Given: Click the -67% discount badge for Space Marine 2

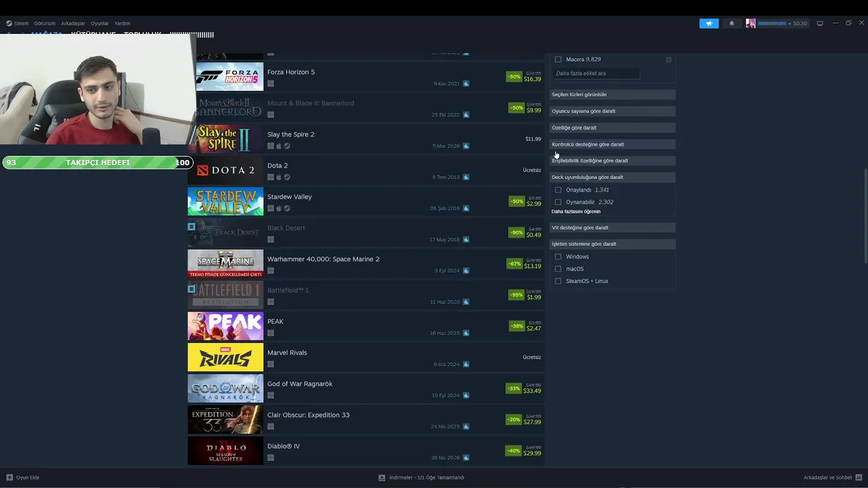Looking at the screenshot, I should (x=514, y=264).
